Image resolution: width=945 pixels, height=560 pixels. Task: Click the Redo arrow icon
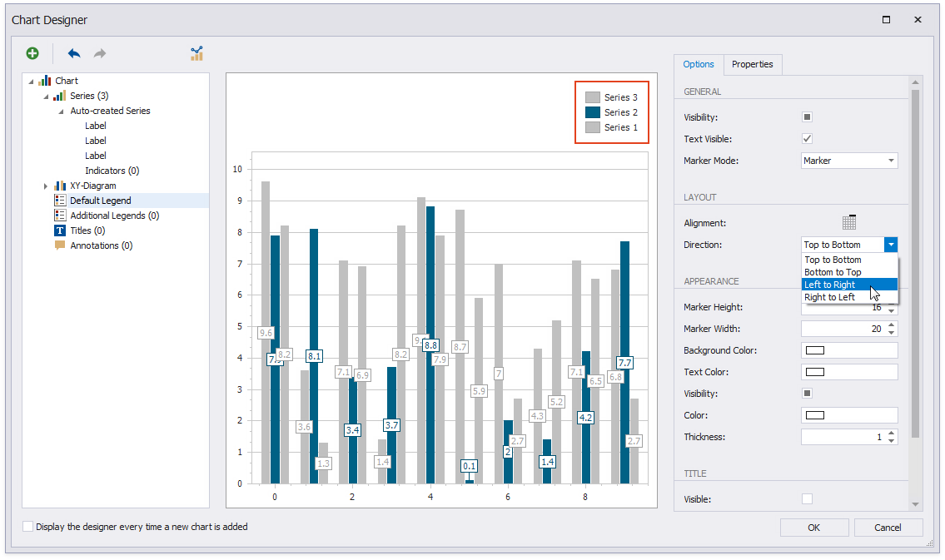pyautogui.click(x=100, y=53)
